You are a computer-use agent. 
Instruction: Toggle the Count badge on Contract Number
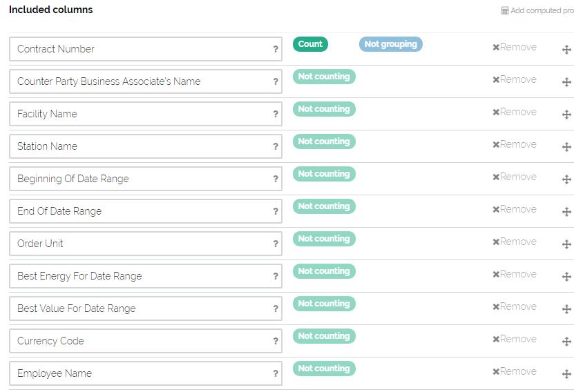click(x=310, y=44)
